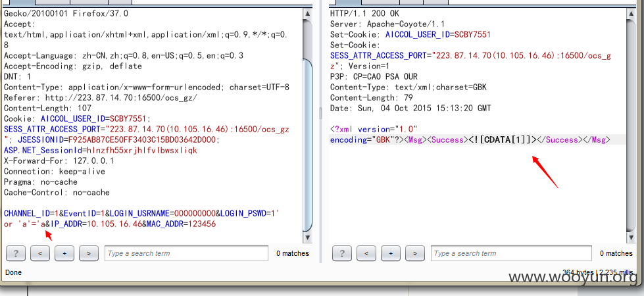This screenshot has width=644, height=296.
Task: Click the response pane '0 matches' label
Action: point(616,253)
